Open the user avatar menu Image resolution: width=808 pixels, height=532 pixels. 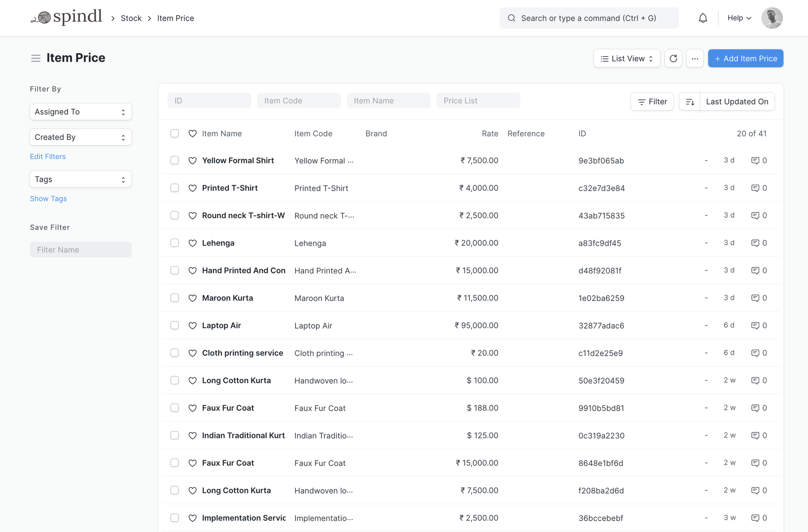772,18
